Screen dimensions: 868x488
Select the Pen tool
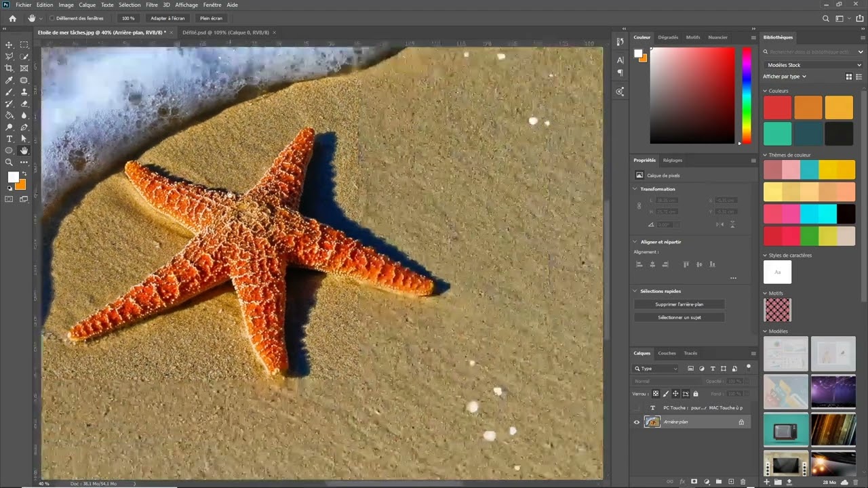coord(24,127)
